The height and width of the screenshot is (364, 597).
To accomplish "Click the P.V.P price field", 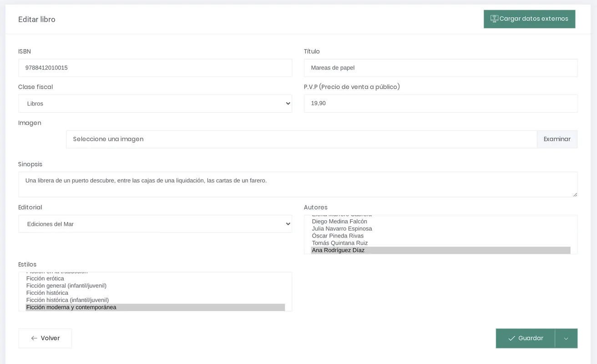I will point(440,103).
